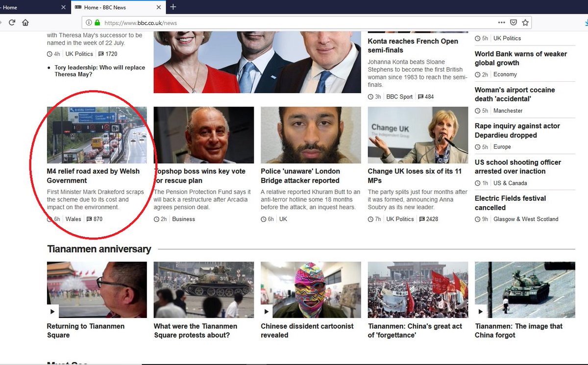The image size is (588, 365).
Task: Open tank and crowd Tiananmen thumbnail
Action: click(x=204, y=290)
